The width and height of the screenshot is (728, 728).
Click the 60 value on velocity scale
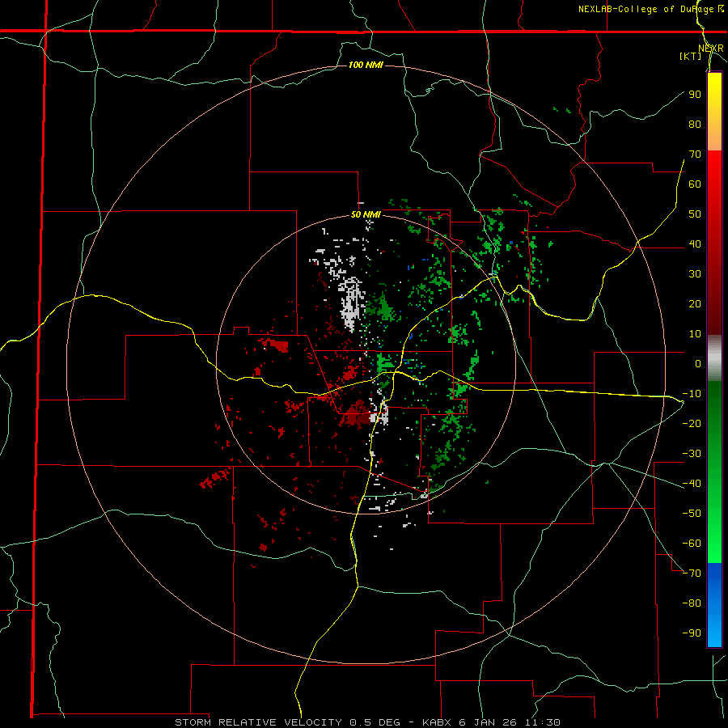point(695,184)
